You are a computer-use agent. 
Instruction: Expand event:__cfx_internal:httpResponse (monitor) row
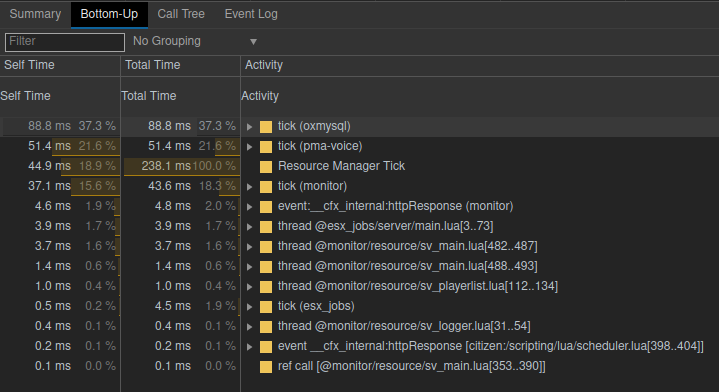(249, 207)
